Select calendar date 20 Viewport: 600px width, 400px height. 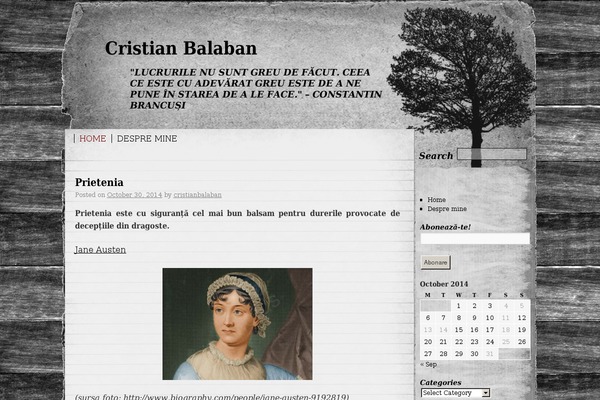click(x=428, y=342)
